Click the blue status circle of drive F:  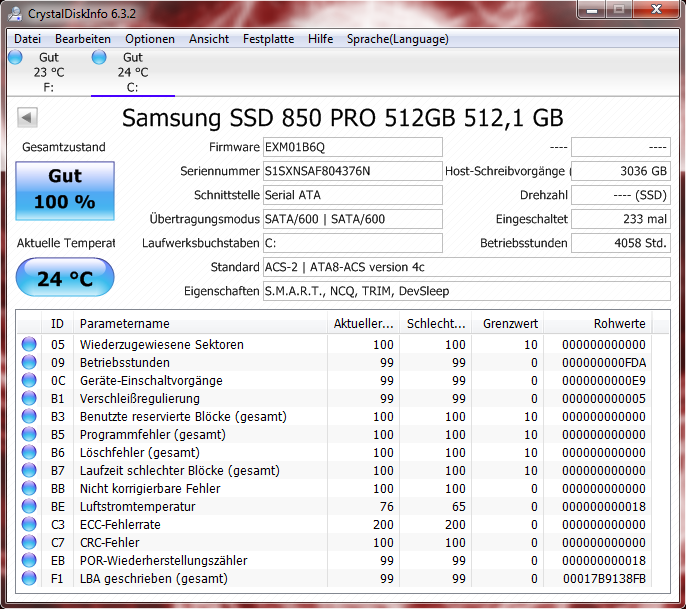15,57
